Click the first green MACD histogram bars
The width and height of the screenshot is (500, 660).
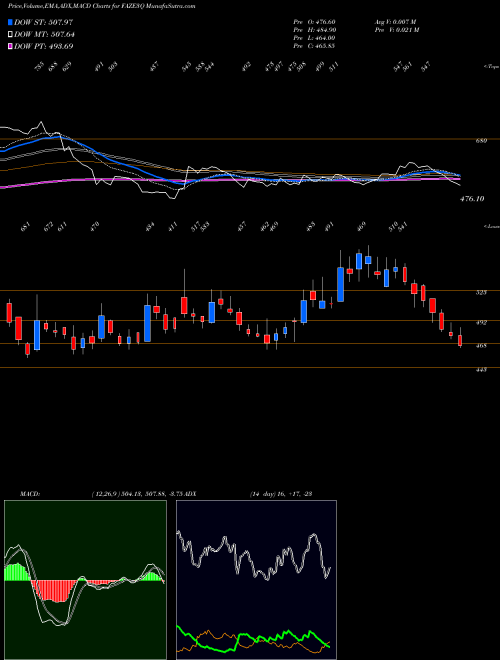(x=17, y=572)
